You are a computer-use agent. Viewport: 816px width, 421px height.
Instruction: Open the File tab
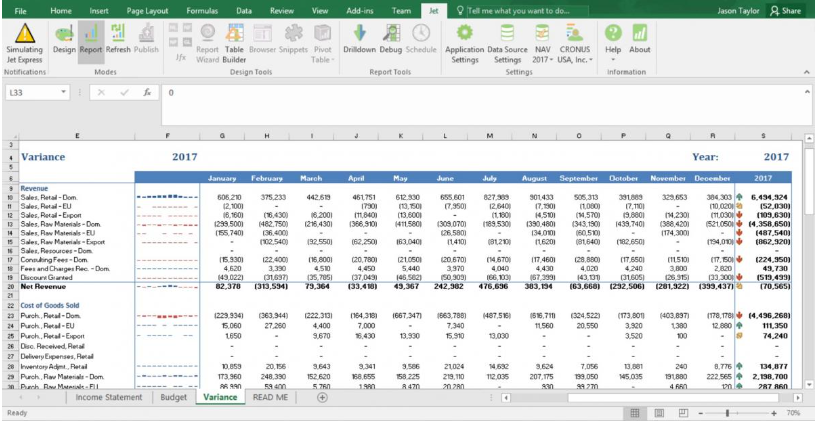pos(21,10)
